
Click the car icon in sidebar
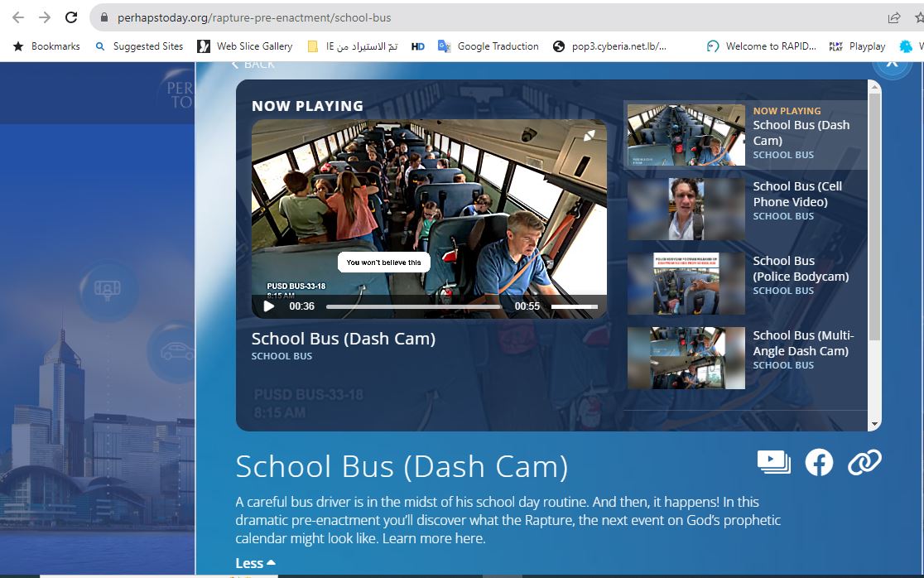[176, 353]
